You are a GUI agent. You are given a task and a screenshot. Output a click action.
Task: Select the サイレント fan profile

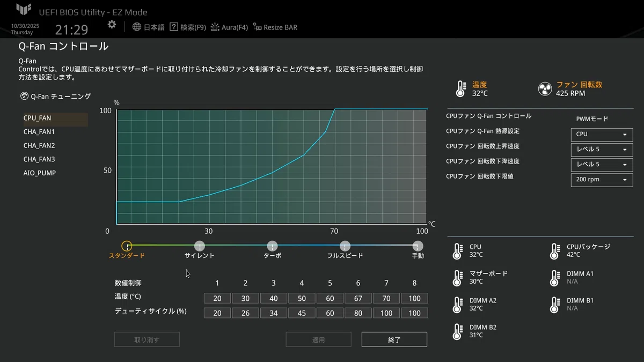pyautogui.click(x=200, y=246)
